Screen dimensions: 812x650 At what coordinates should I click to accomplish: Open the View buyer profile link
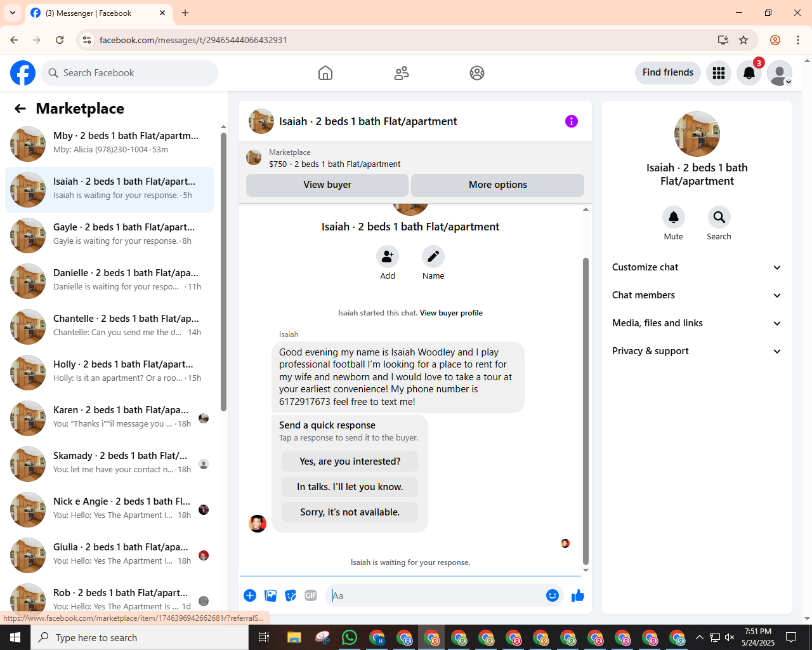[x=451, y=313]
